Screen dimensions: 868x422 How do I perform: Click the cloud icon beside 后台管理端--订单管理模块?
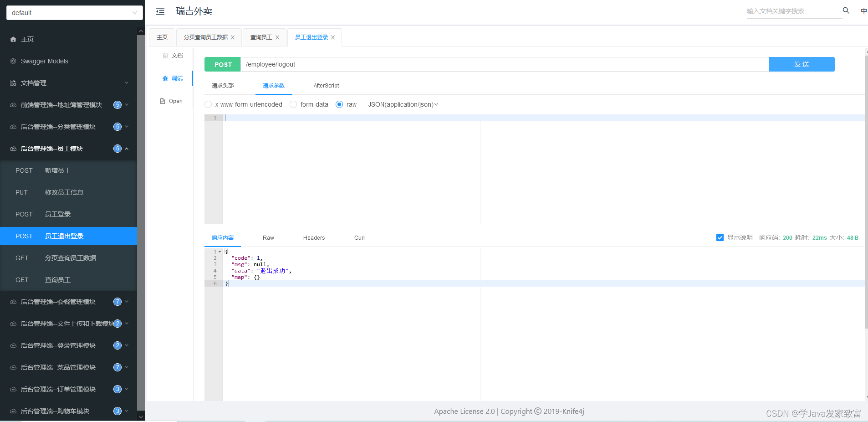[13, 389]
